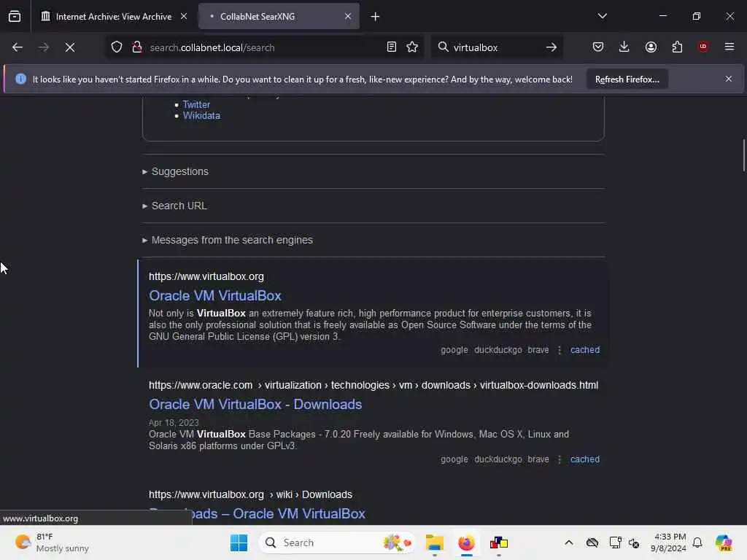This screenshot has width=747, height=560.
Task: Open cached copy of the virtualbox.org result
Action: [585, 350]
